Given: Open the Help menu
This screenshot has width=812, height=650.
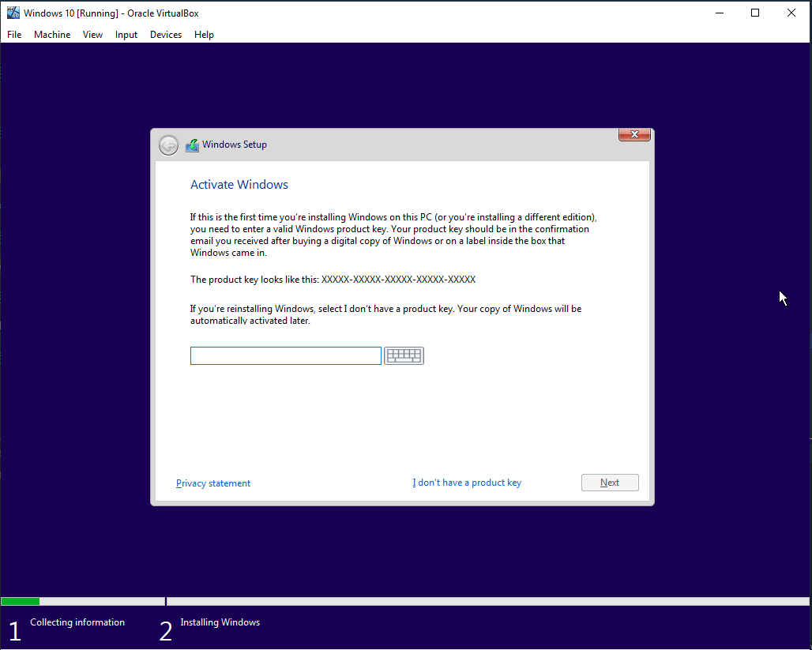Looking at the screenshot, I should point(204,35).
